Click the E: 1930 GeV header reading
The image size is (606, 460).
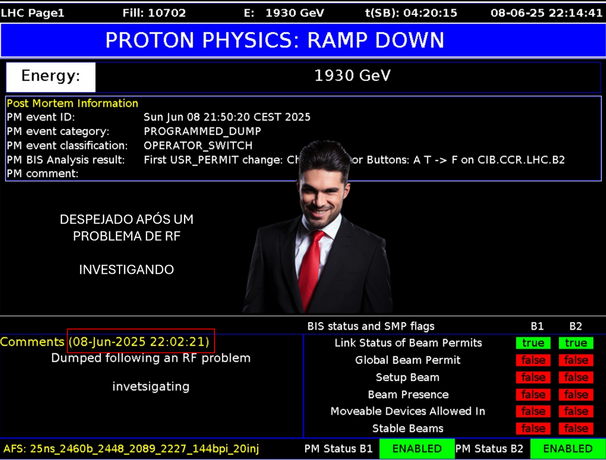(x=284, y=13)
